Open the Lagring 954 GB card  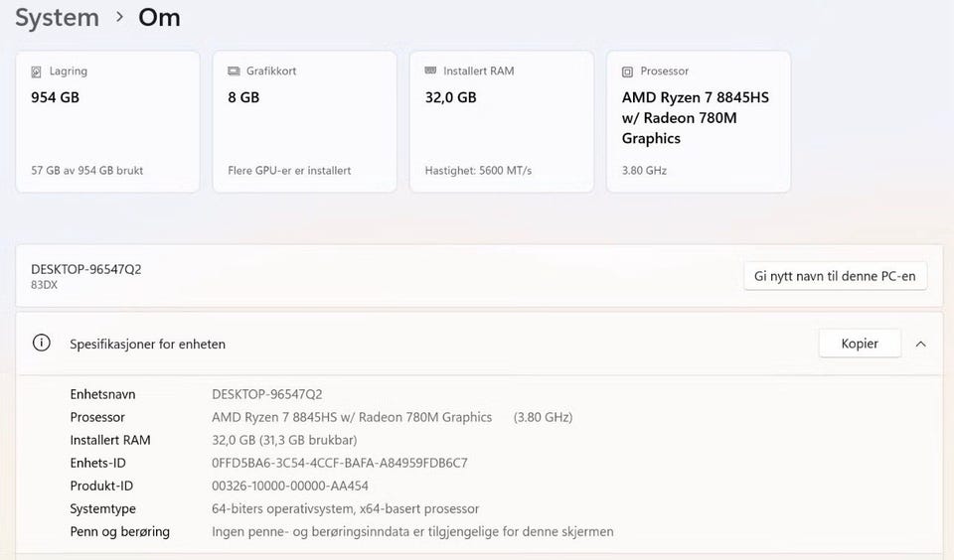point(107,121)
